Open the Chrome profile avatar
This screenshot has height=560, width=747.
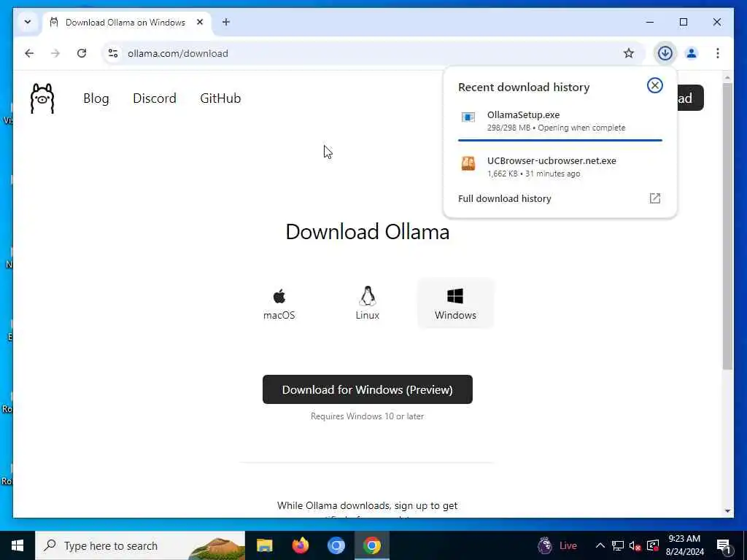pos(692,53)
